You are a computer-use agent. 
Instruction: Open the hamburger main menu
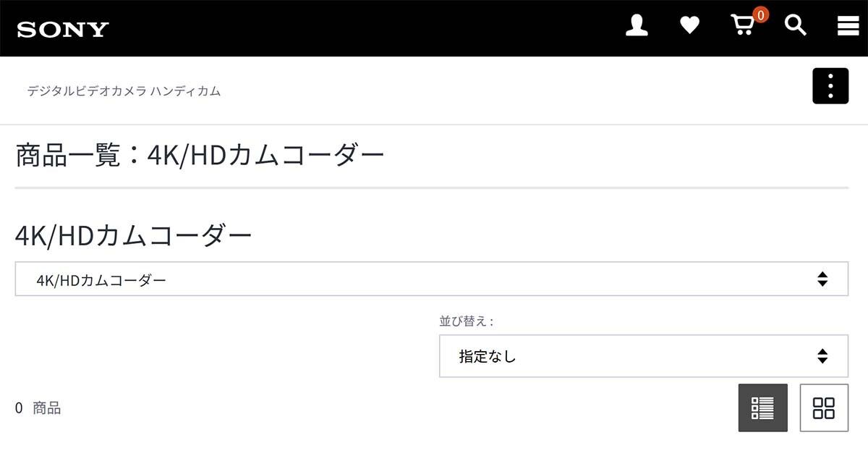pyautogui.click(x=848, y=27)
